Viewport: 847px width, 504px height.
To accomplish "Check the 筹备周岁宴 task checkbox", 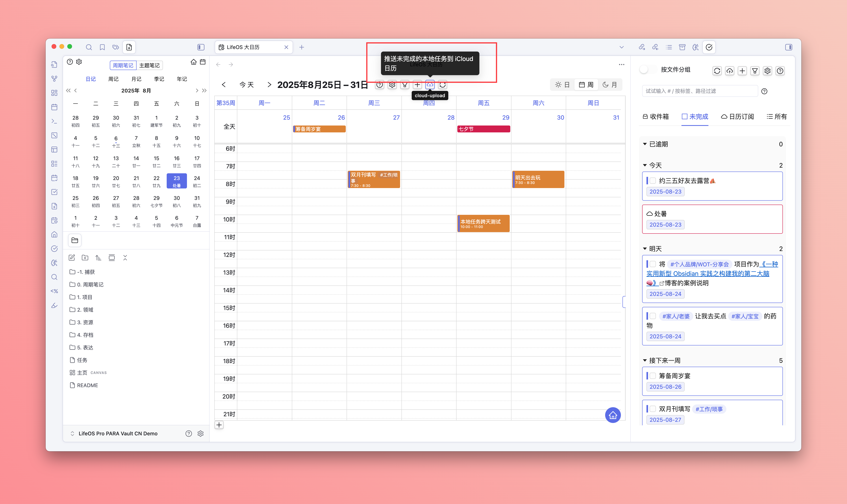I will click(x=653, y=376).
